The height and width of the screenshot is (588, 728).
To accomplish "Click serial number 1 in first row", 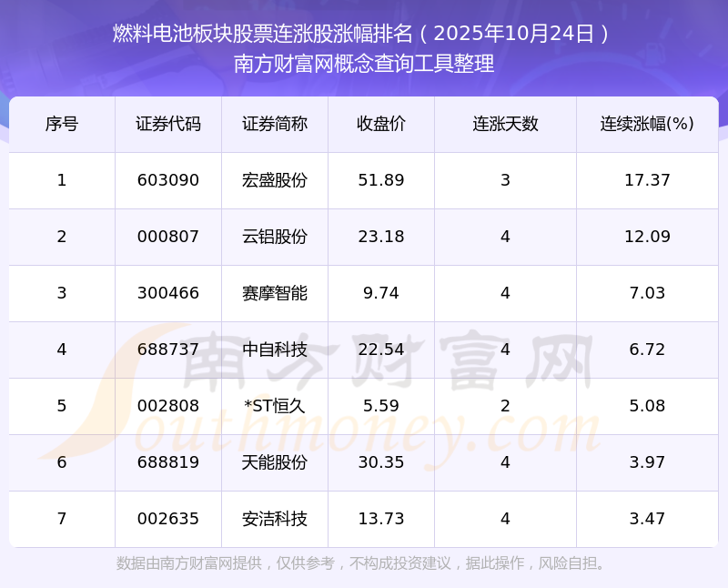I will click(62, 180).
